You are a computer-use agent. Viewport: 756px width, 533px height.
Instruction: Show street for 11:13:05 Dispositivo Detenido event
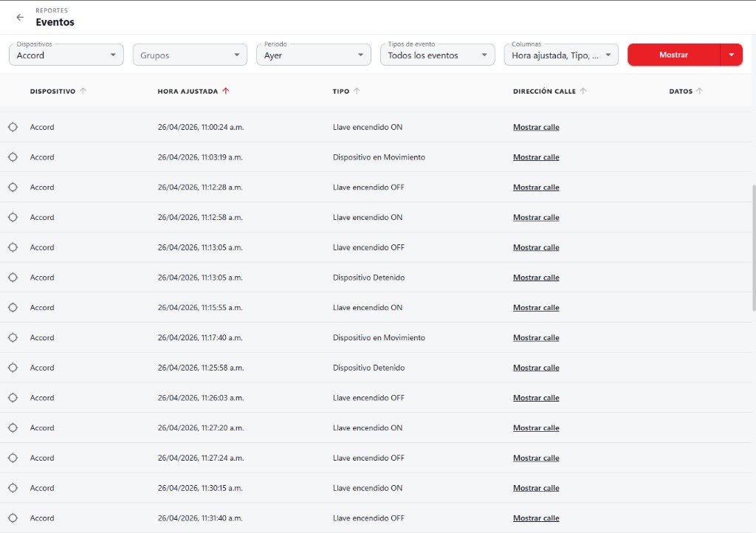(536, 278)
